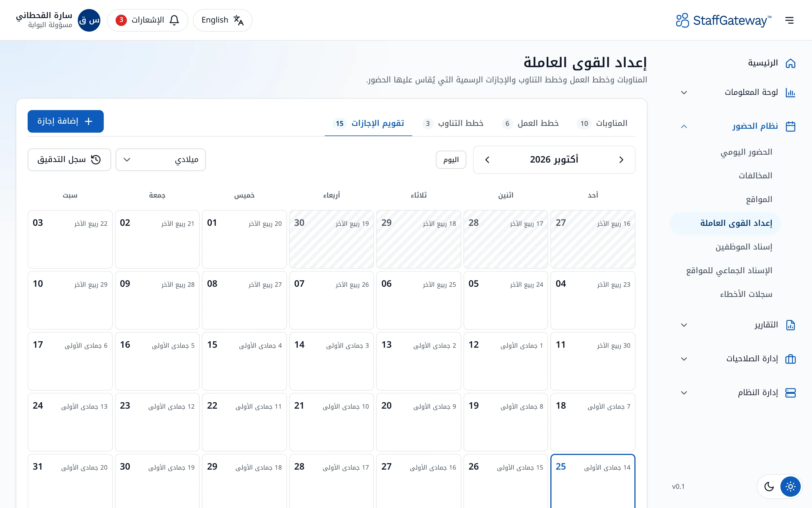Open سجلات الأخطاء in sidebar
The height and width of the screenshot is (508, 812).
pos(746,294)
